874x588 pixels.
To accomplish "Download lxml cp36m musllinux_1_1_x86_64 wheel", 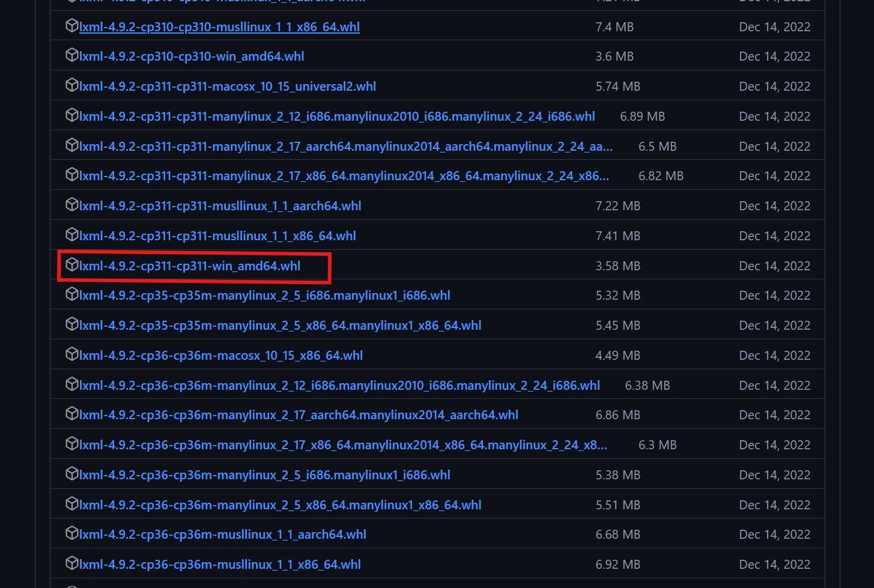I will 220,565.
